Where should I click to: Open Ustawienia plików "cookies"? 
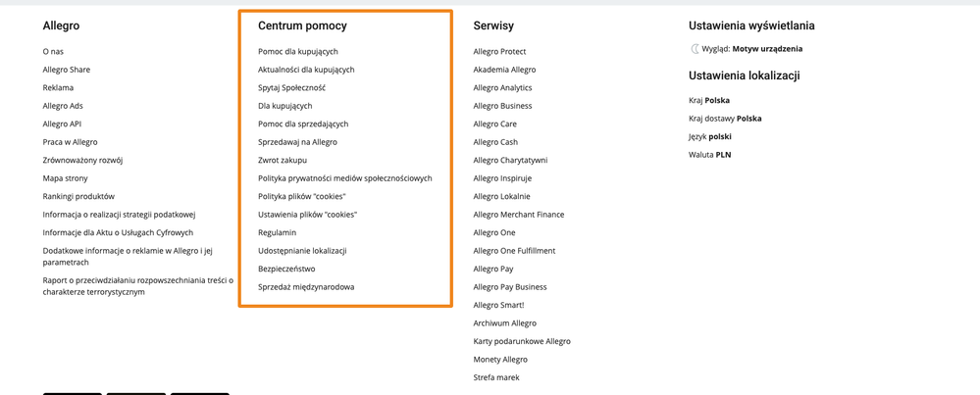[x=307, y=214]
